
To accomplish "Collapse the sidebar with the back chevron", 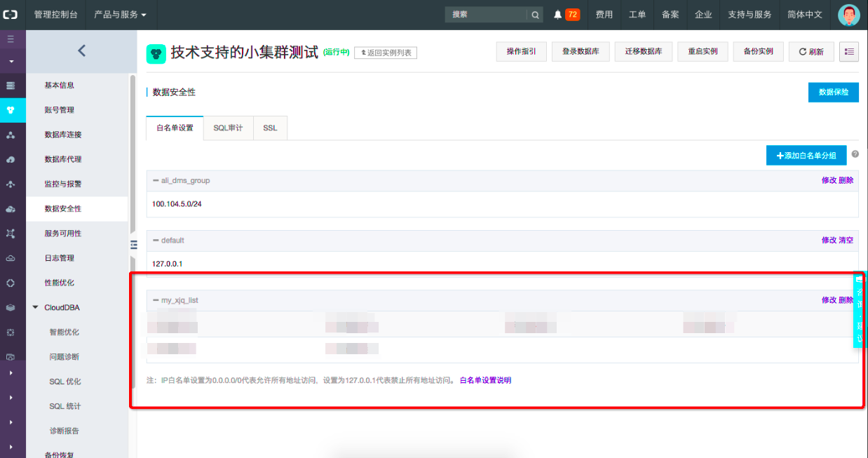I will click(x=81, y=50).
